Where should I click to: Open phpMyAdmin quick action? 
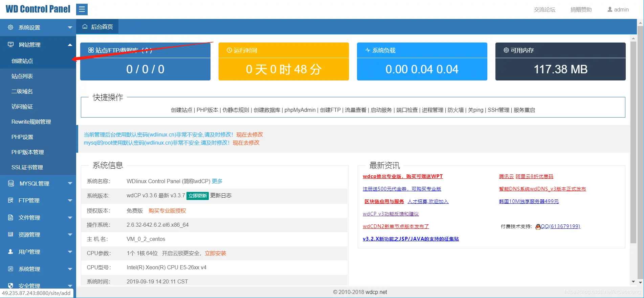click(300, 110)
